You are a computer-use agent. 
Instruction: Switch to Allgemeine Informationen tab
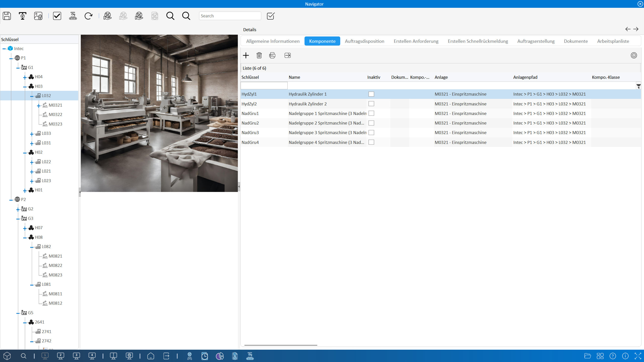tap(273, 41)
